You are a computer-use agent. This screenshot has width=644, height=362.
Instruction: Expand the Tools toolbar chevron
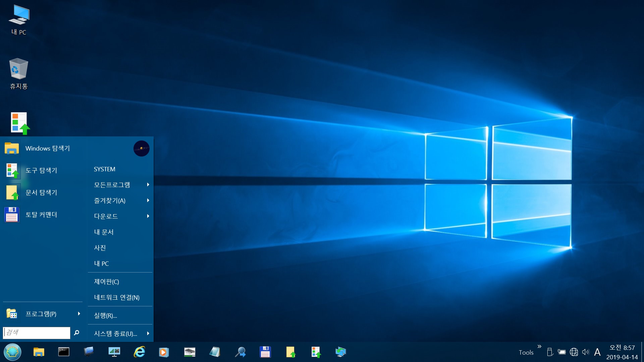coord(539,347)
